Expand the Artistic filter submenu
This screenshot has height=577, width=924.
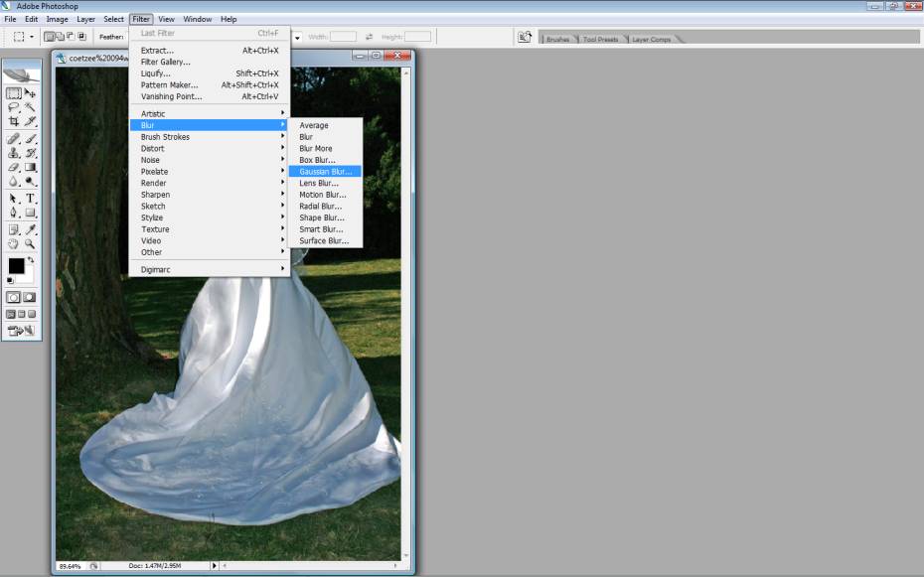click(210, 113)
